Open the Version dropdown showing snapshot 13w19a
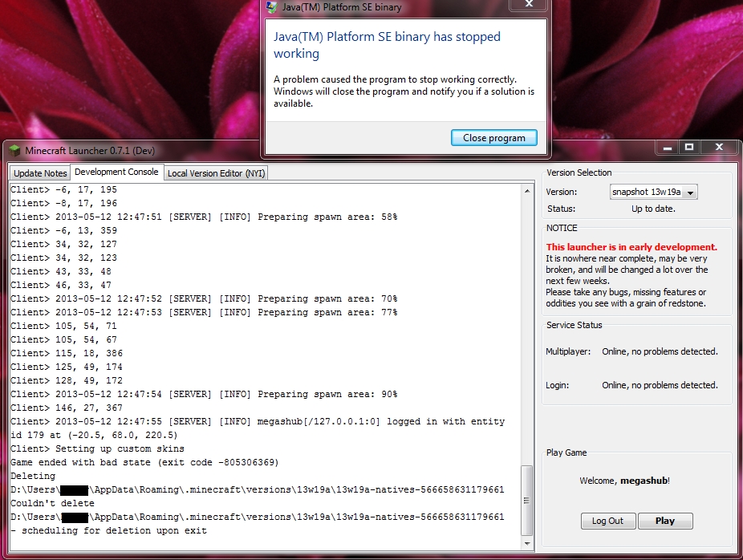 coord(653,192)
